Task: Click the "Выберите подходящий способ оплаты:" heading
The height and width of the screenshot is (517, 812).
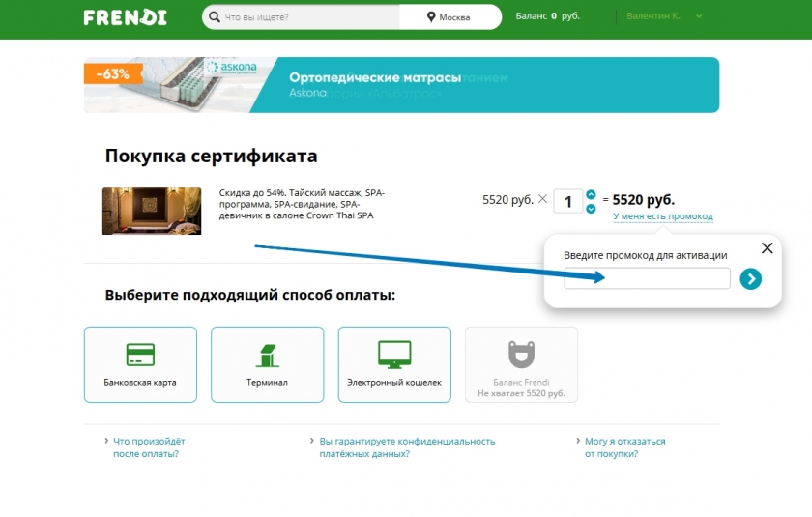Action: [250, 295]
